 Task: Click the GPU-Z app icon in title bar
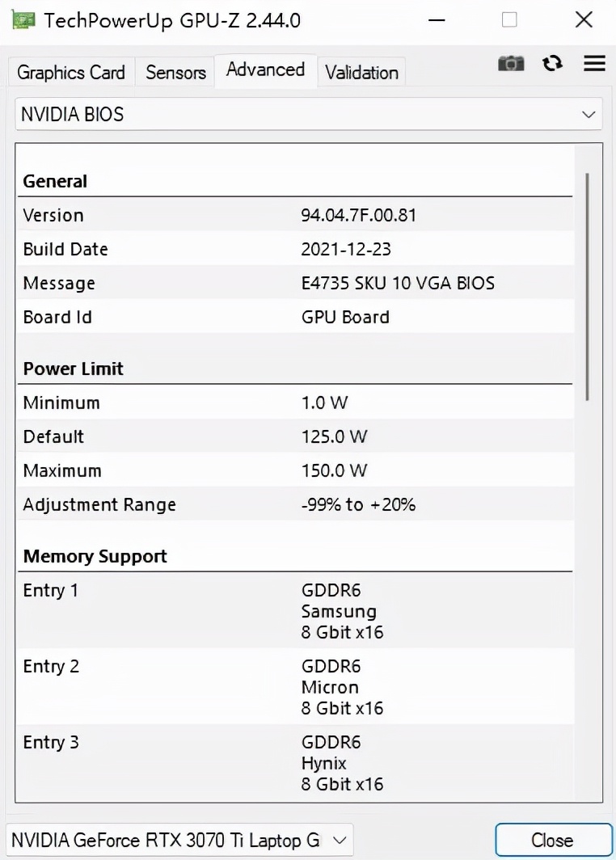tap(23, 20)
